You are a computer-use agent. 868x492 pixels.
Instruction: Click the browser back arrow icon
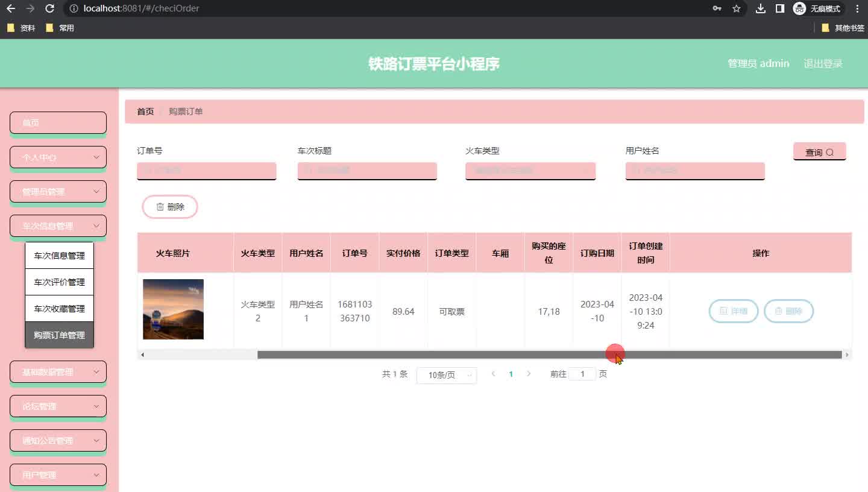tap(10, 8)
